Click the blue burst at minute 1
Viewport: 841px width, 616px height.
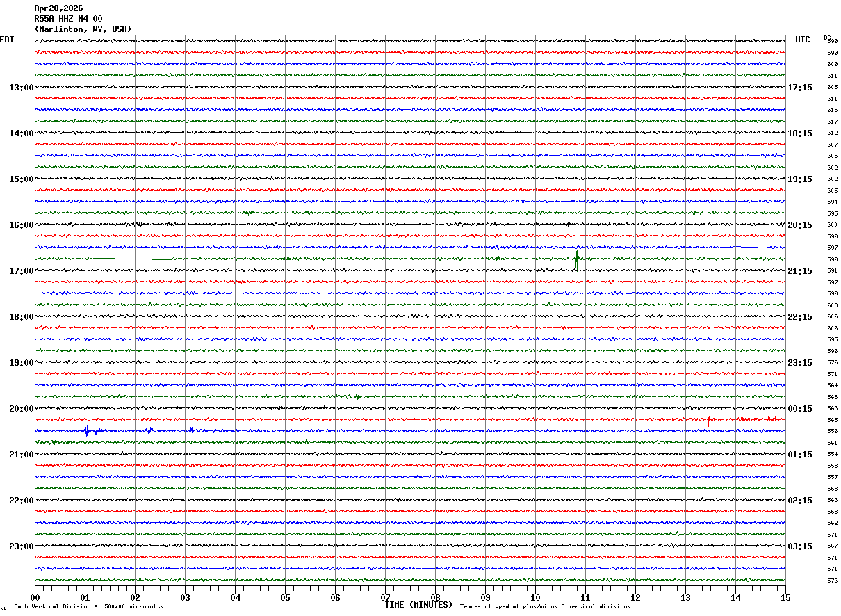tap(86, 431)
